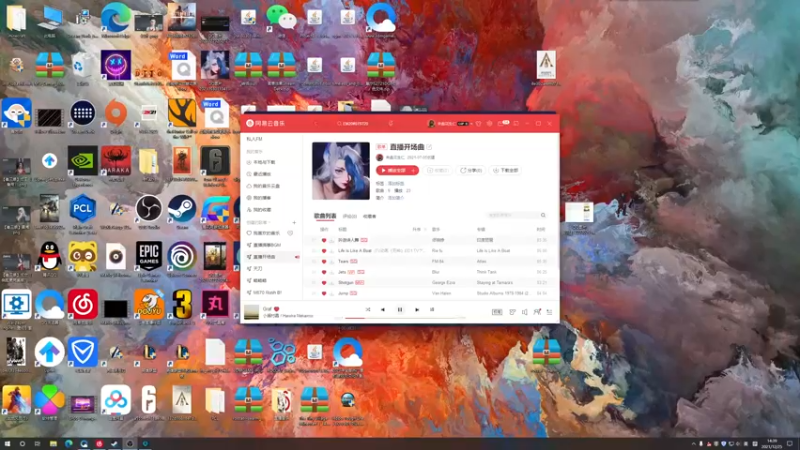Open NetEase Music settings gear
The image size is (800, 450).
click(x=489, y=123)
